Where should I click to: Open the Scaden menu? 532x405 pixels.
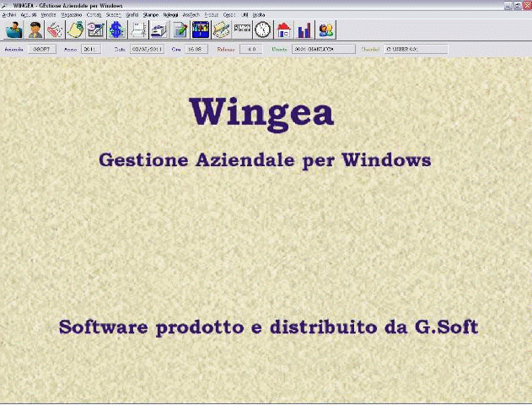coord(114,15)
